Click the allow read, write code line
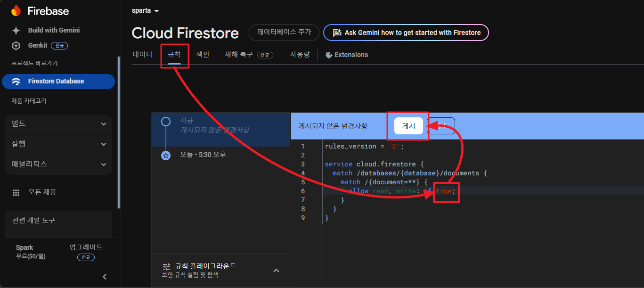Screen dimensions: 644x288 pos(402,191)
